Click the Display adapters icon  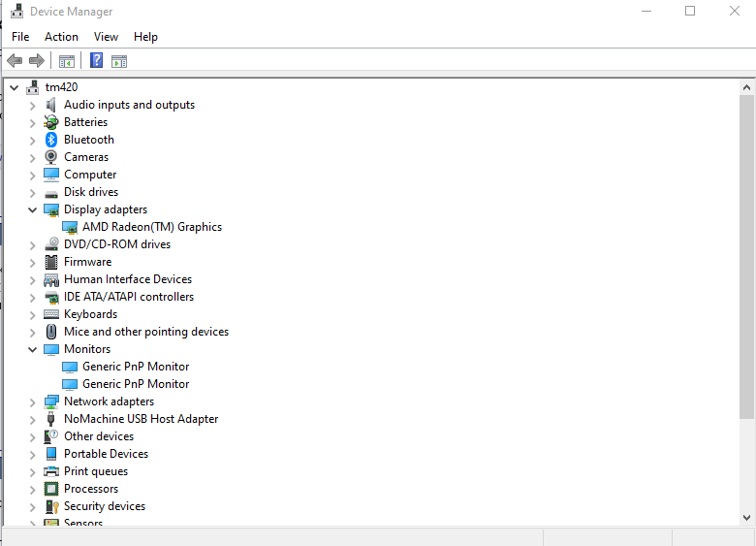point(51,209)
